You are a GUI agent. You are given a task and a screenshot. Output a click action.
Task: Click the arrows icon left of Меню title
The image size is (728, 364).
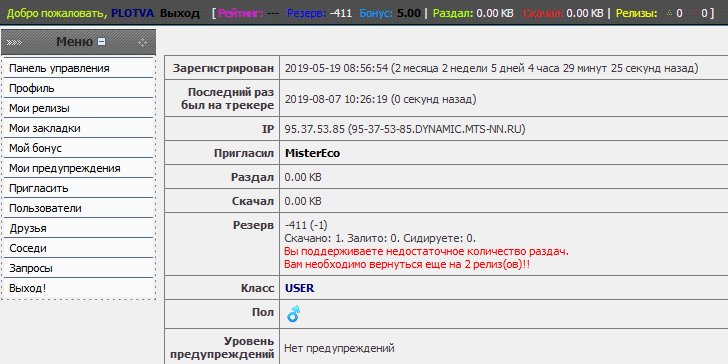(x=14, y=42)
